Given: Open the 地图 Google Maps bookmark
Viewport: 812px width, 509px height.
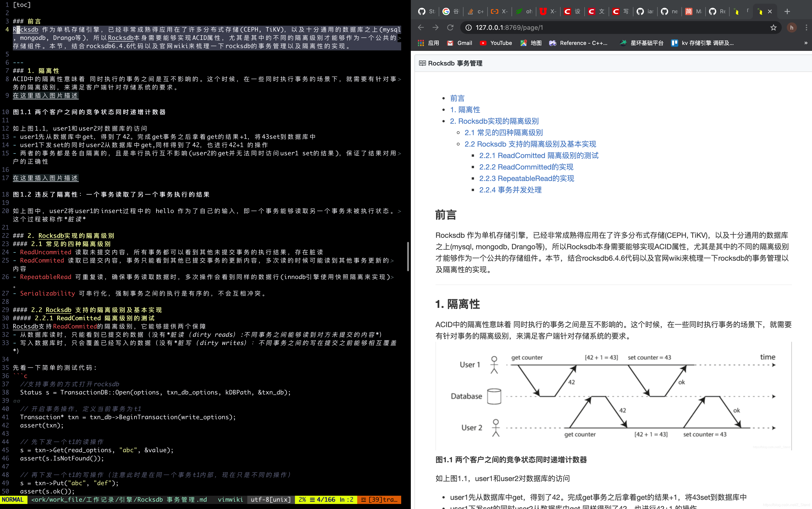Looking at the screenshot, I should tap(530, 43).
